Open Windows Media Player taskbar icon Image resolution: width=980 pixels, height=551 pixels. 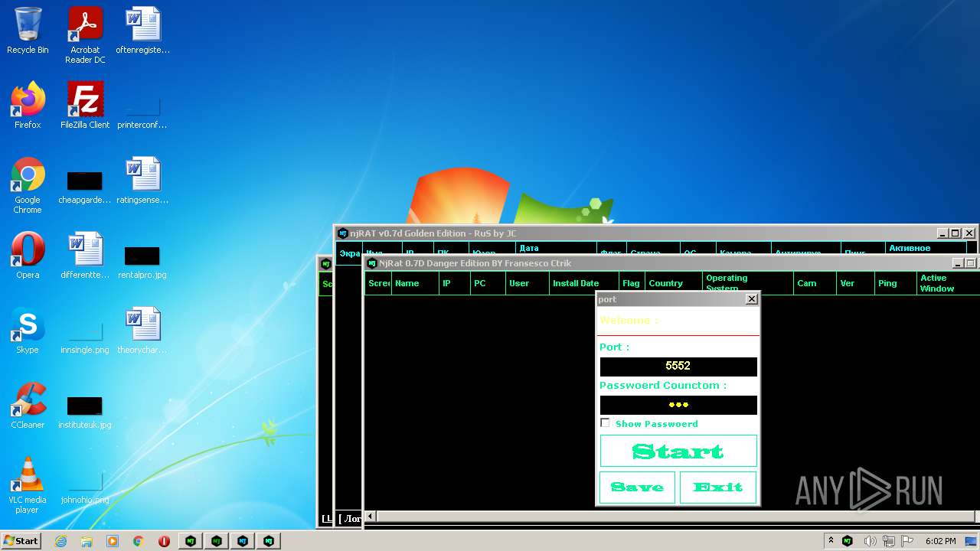pos(113,541)
